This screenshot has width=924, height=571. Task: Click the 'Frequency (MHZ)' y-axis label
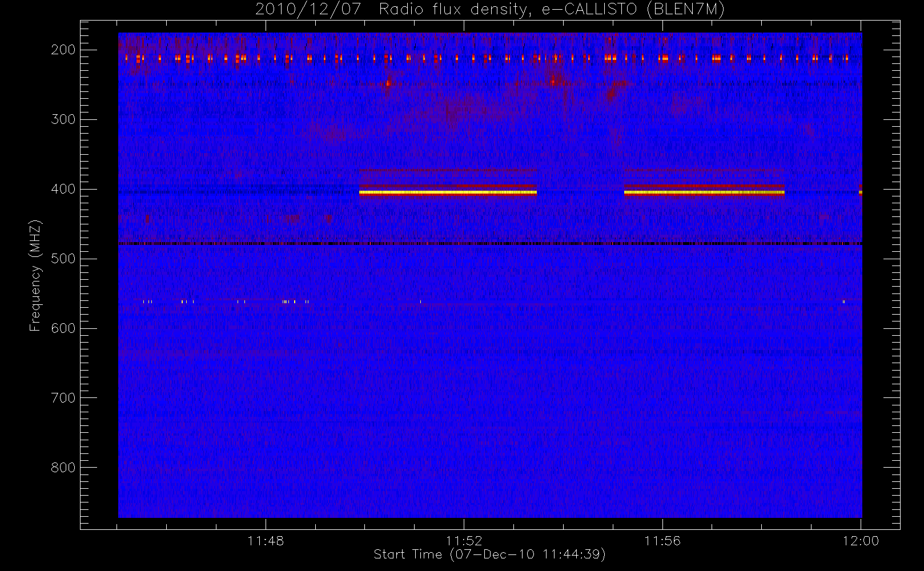(x=35, y=275)
